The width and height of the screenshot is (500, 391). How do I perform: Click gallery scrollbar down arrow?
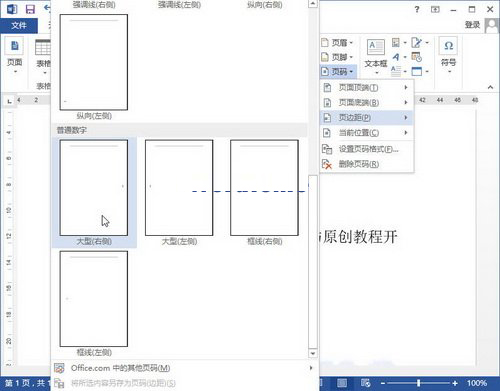point(313,353)
